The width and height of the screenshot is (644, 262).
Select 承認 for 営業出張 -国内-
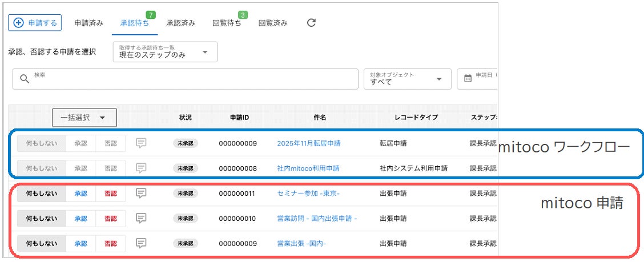point(81,244)
